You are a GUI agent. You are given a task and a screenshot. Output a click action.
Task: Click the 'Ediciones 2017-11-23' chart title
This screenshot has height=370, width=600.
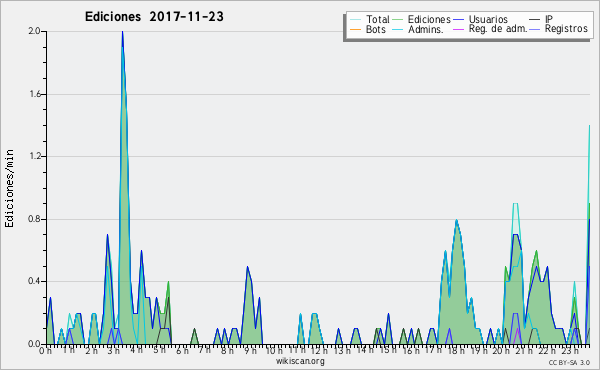pyautogui.click(x=154, y=17)
